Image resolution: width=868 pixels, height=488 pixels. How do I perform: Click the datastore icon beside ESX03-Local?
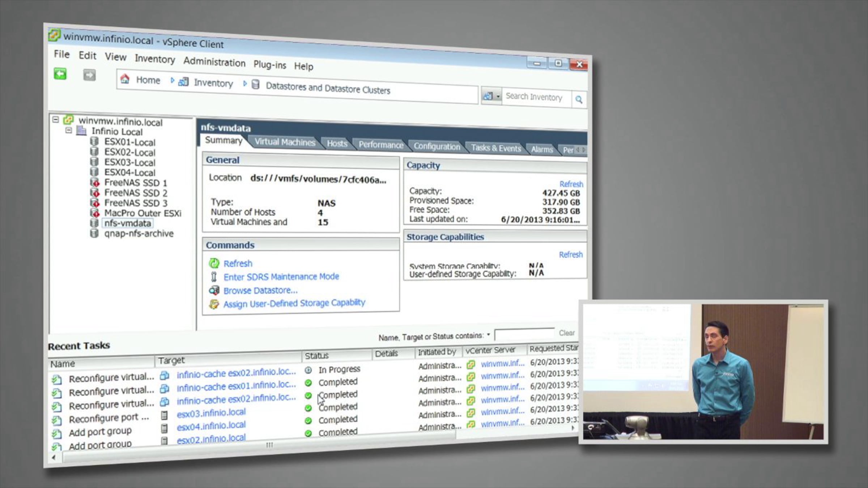[x=94, y=162]
